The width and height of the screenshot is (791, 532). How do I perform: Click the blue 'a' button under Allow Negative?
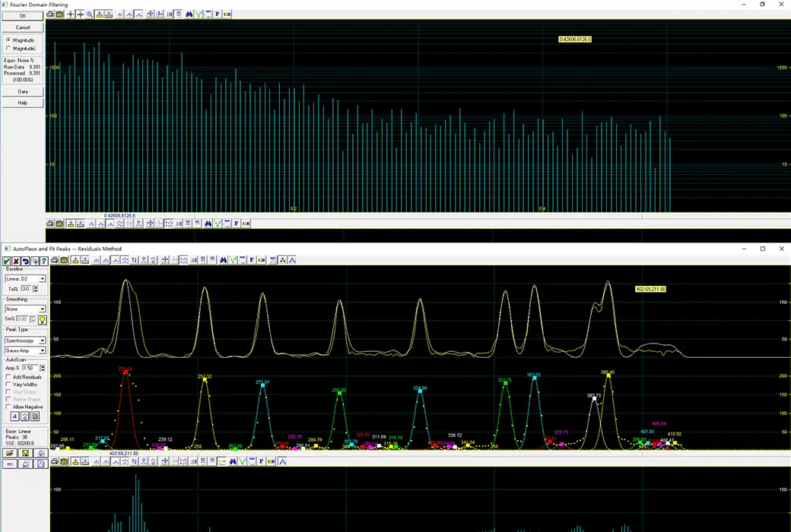[15, 416]
